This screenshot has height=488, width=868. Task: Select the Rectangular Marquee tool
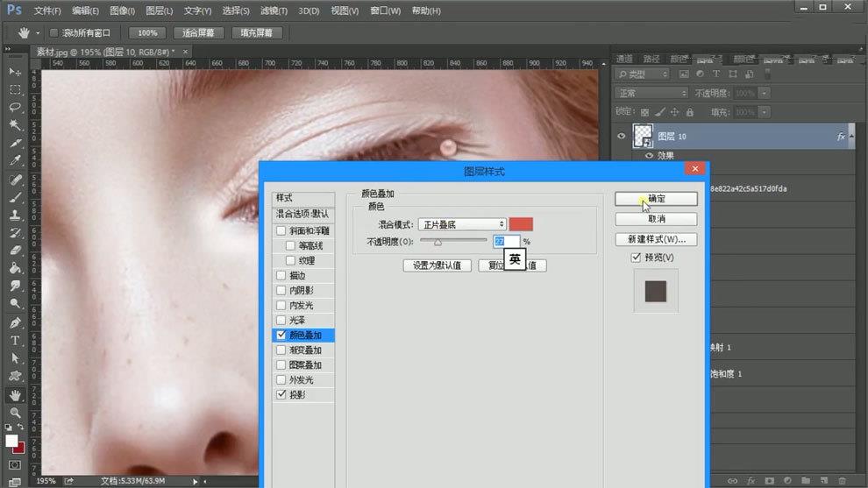pyautogui.click(x=15, y=89)
